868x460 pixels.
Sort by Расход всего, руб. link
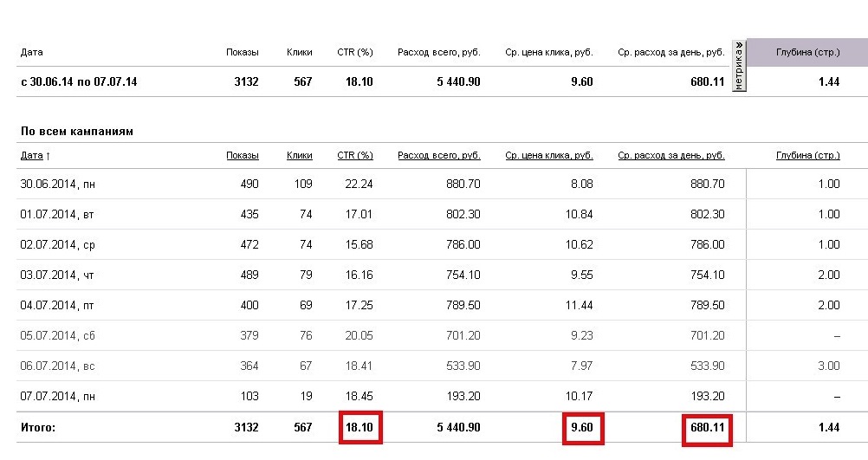pos(438,156)
